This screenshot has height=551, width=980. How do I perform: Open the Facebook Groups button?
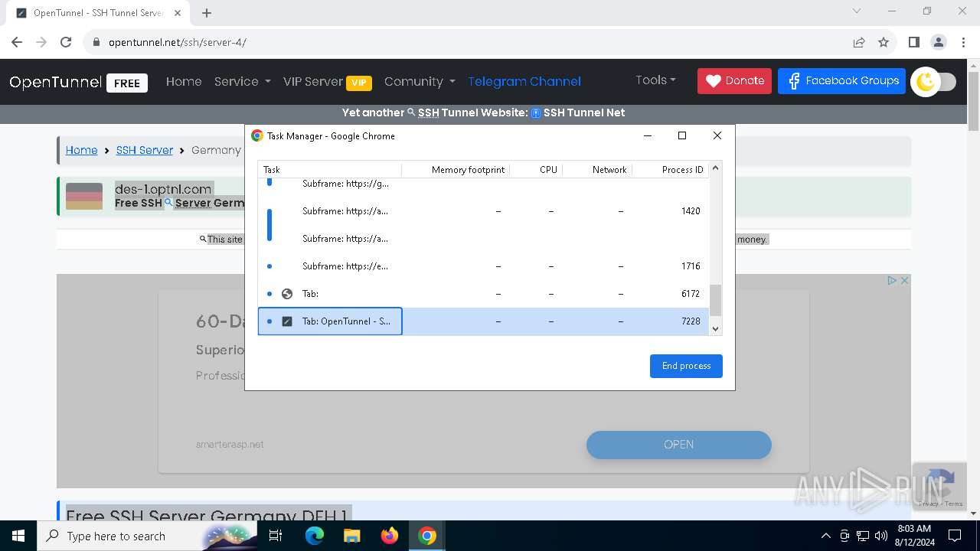tap(841, 80)
